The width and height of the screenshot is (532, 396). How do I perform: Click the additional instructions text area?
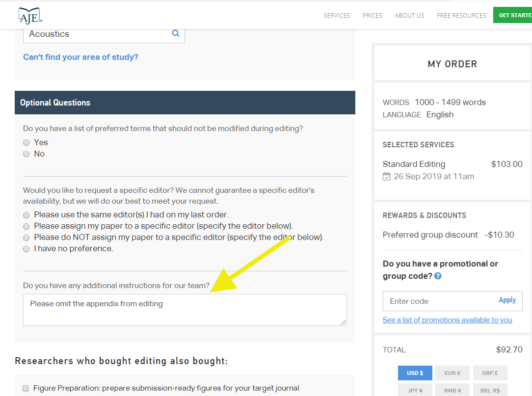[x=185, y=310]
